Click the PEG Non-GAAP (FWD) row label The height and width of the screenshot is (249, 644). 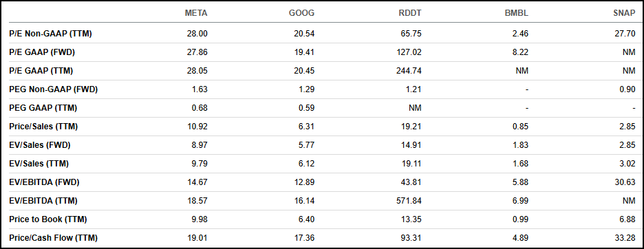coord(54,89)
